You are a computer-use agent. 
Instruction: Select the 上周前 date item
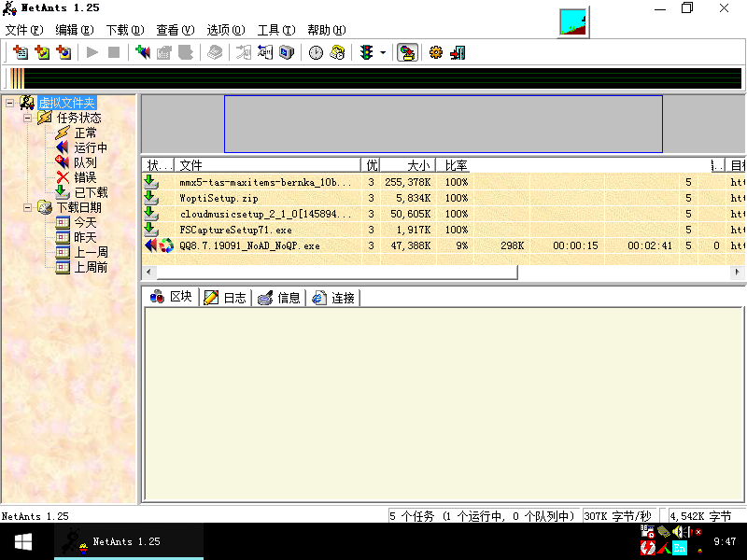(x=91, y=267)
